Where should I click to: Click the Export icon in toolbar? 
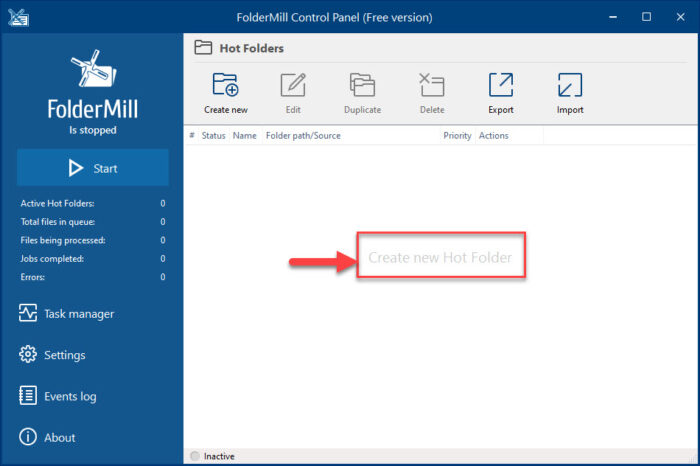tap(501, 85)
